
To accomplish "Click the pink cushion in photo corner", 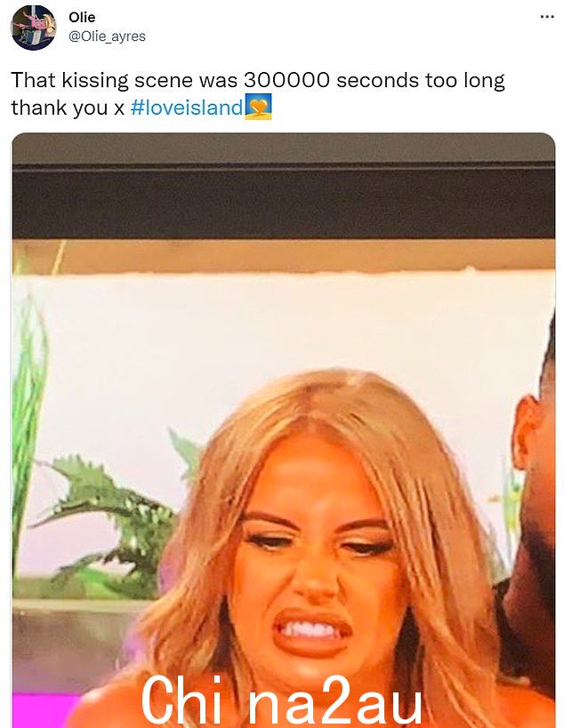I will click(x=44, y=711).
